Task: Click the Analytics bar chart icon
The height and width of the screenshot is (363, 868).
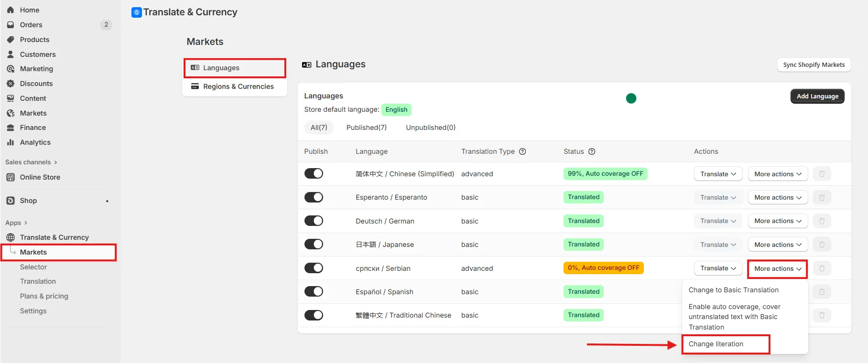Action: click(11, 142)
